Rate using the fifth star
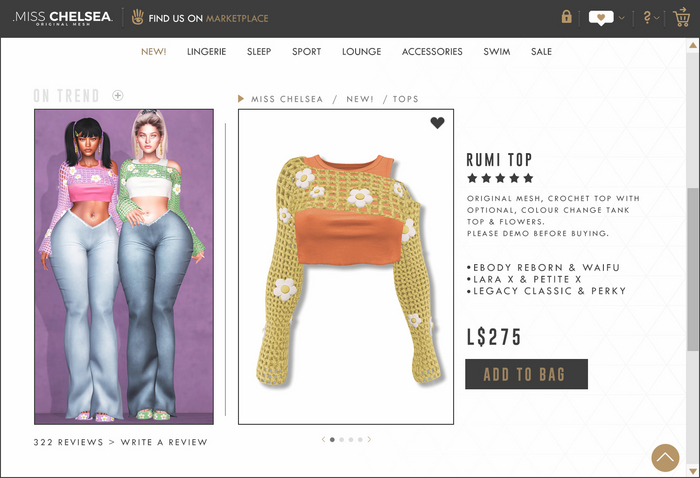Screen dimensions: 700x478 529,179
